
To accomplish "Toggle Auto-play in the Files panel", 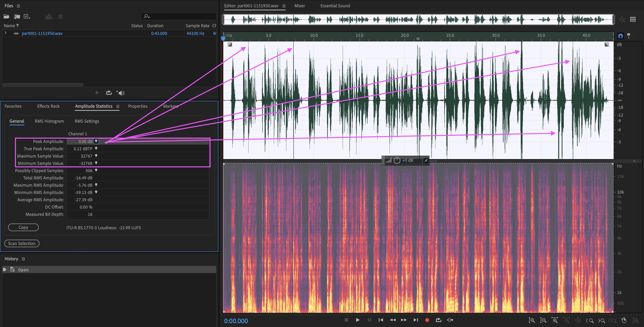I will coord(121,93).
